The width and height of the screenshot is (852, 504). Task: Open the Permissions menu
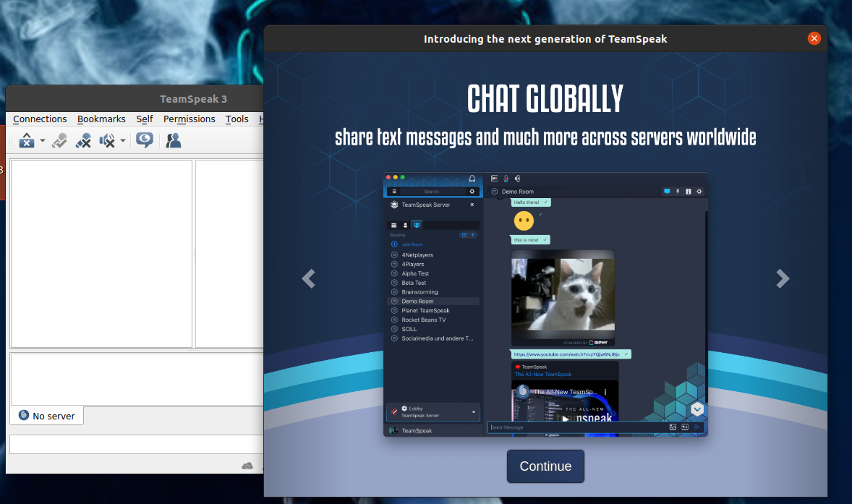pyautogui.click(x=189, y=119)
